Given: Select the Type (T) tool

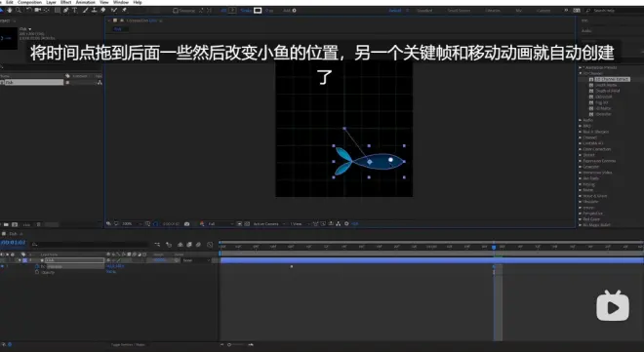Looking at the screenshot, I should click(74, 10).
